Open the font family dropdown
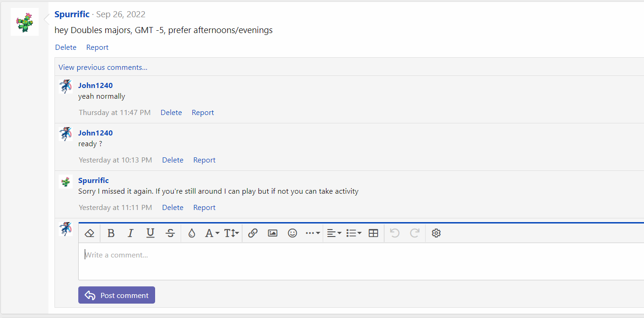 [x=212, y=233]
